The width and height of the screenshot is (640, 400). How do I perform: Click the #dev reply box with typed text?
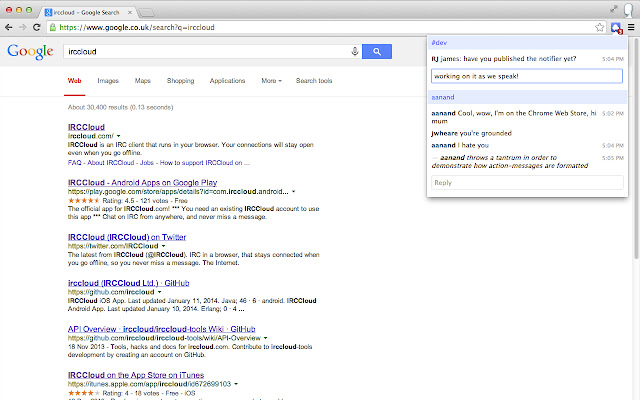click(x=527, y=76)
